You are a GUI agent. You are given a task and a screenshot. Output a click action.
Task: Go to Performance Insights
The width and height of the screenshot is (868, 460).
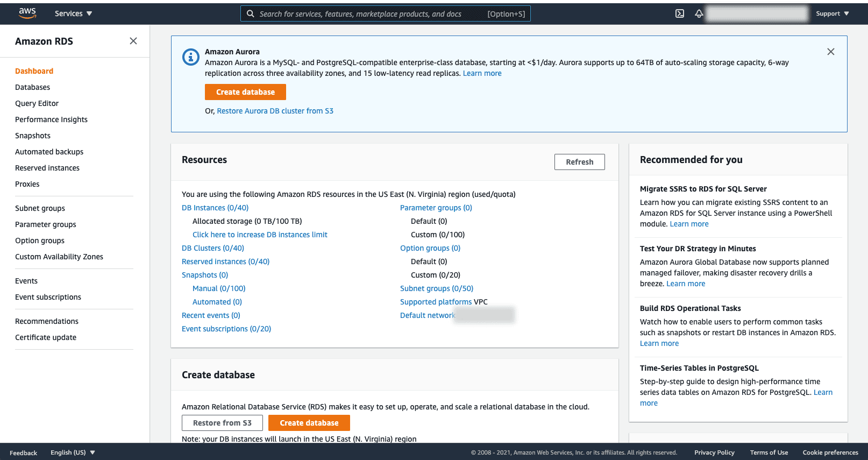[51, 119]
